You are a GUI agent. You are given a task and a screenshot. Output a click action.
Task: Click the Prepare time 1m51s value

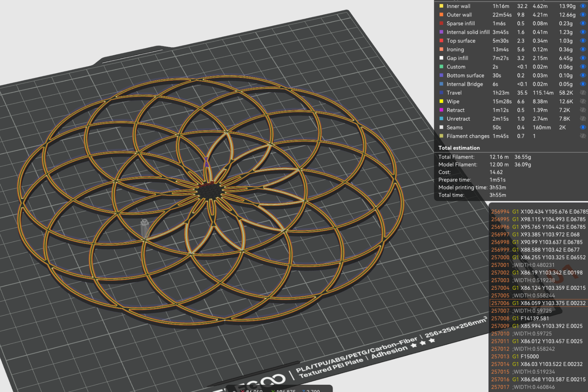(x=498, y=180)
